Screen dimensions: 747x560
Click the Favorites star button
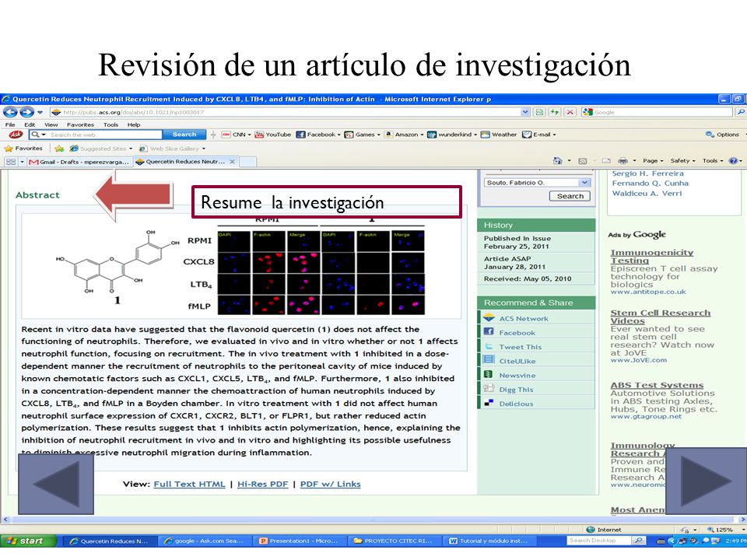click(x=24, y=149)
